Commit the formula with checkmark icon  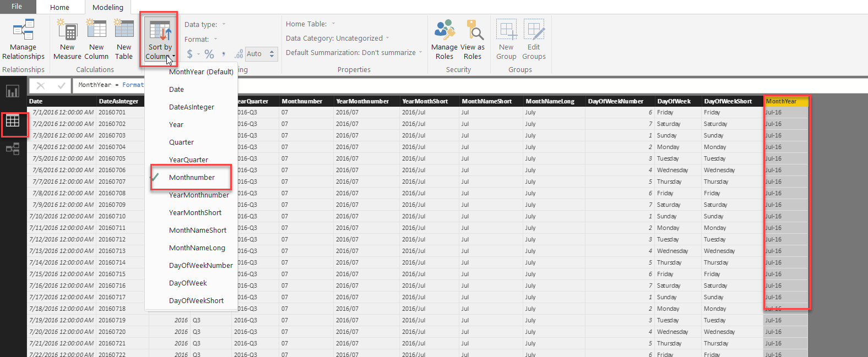coord(61,85)
